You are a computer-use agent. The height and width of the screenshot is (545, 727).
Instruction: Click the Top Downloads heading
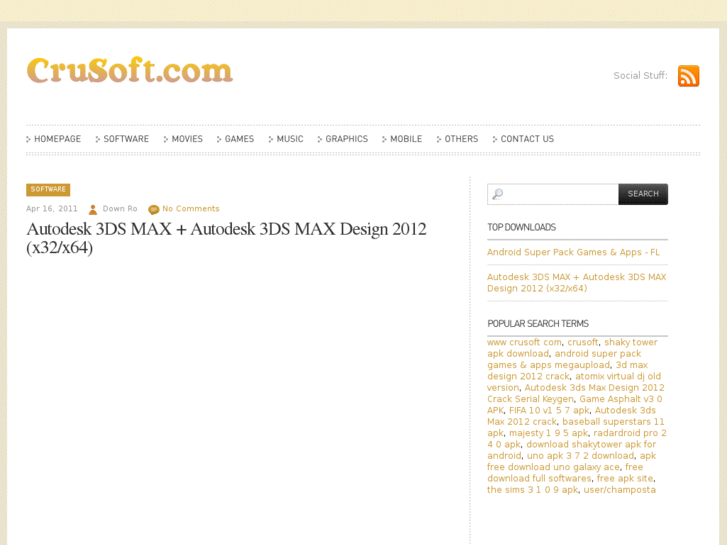[521, 227]
